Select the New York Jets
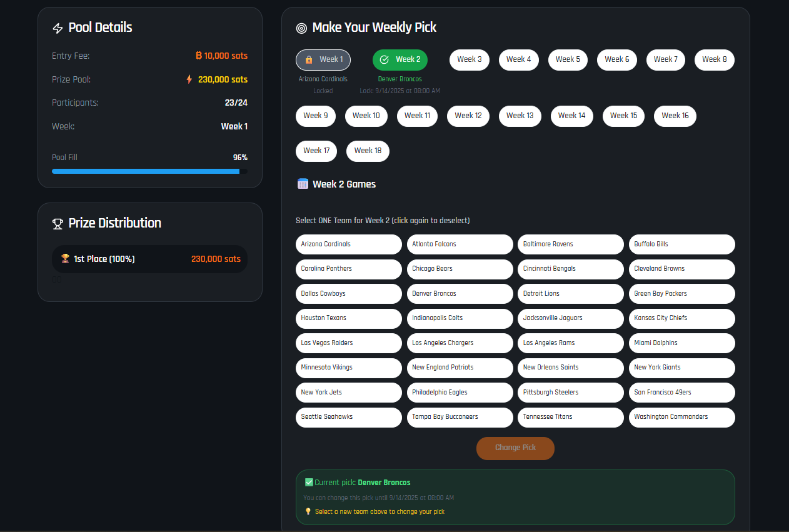This screenshot has height=532, width=789. [349, 393]
